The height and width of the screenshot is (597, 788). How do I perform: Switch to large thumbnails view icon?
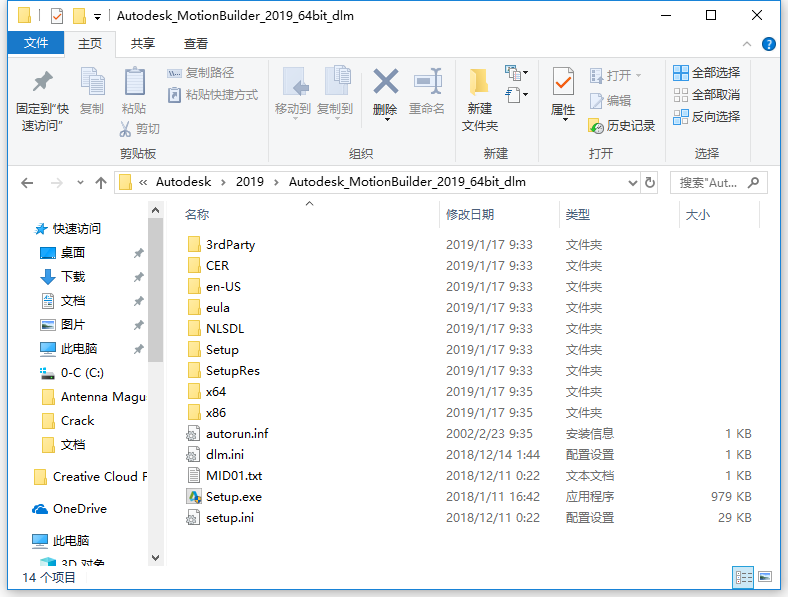coord(765,577)
